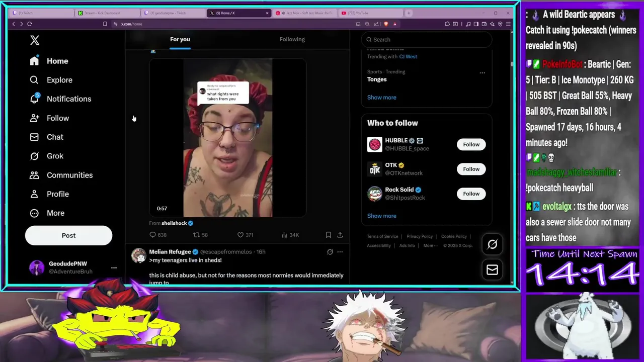The image size is (644, 362).
Task: Open Melian Refugee's profile name
Action: point(170,252)
